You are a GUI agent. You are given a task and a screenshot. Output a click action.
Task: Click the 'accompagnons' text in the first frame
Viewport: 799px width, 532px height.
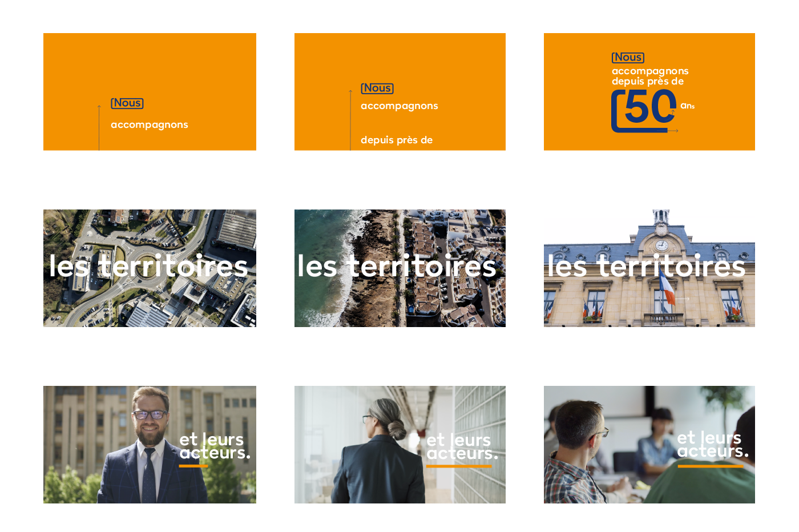coord(150,125)
